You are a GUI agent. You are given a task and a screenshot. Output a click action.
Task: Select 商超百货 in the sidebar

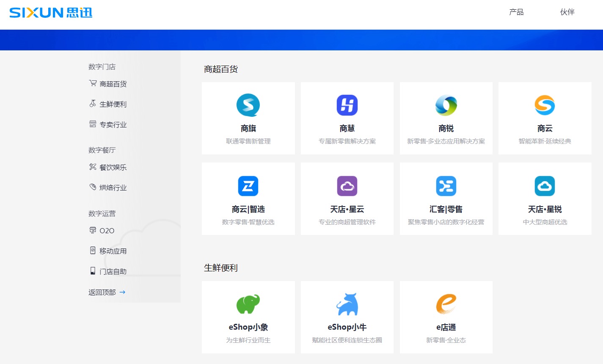113,84
